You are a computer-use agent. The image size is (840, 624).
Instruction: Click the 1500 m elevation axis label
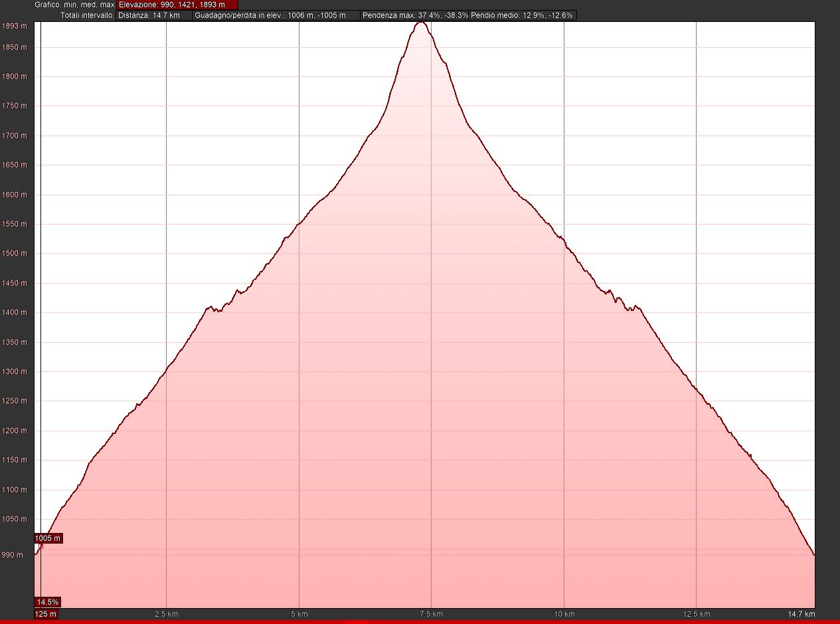click(14, 253)
